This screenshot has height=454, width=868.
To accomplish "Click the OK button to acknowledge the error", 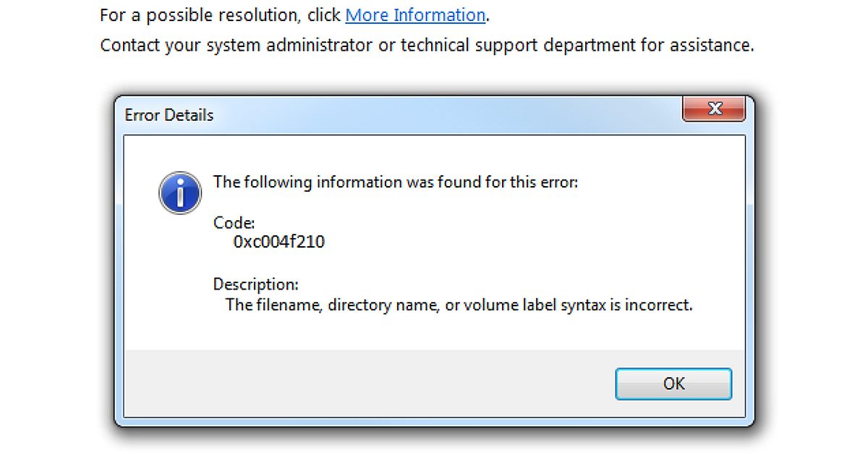I will (x=673, y=384).
